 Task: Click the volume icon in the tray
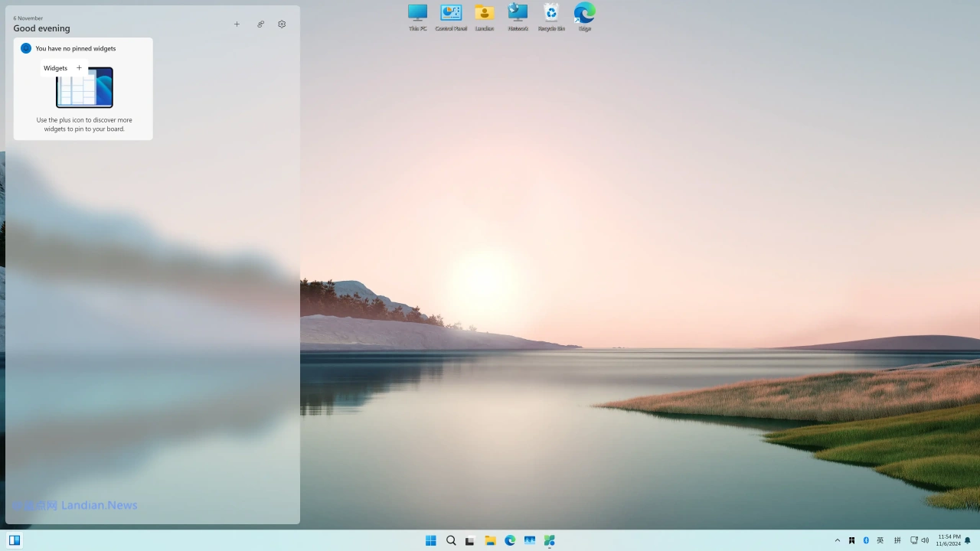(925, 540)
